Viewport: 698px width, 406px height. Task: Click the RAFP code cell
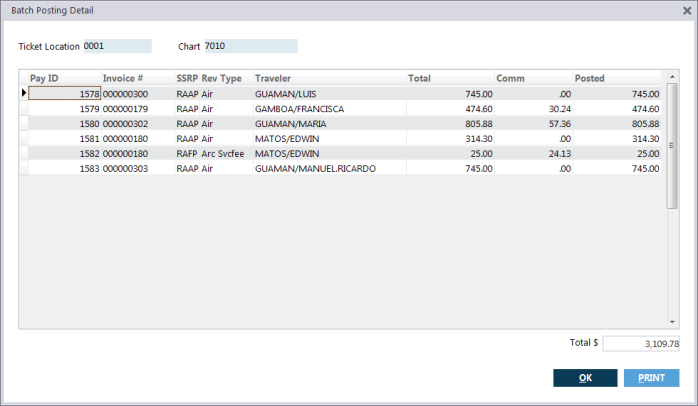point(187,154)
